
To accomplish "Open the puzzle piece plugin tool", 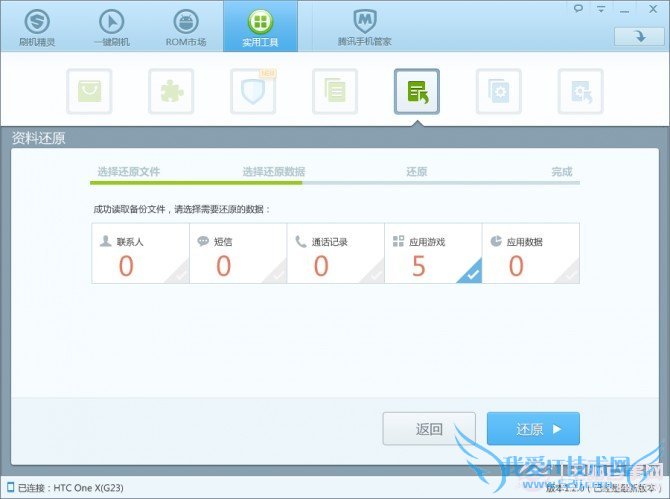I will pyautogui.click(x=171, y=91).
